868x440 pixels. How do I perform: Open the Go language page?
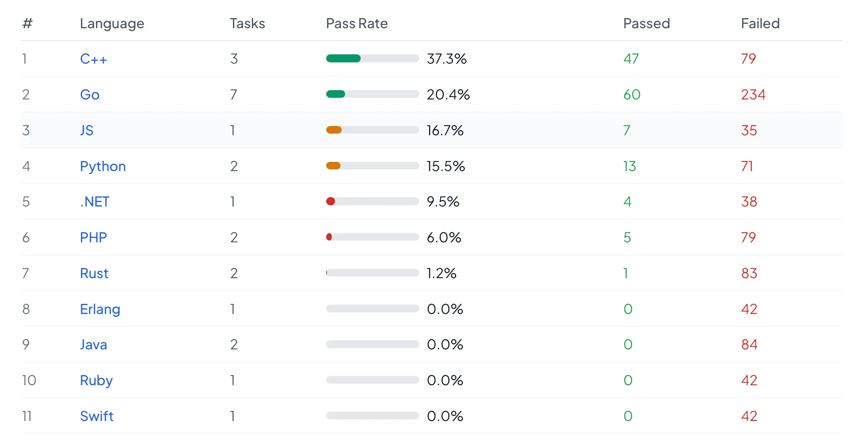tap(89, 94)
